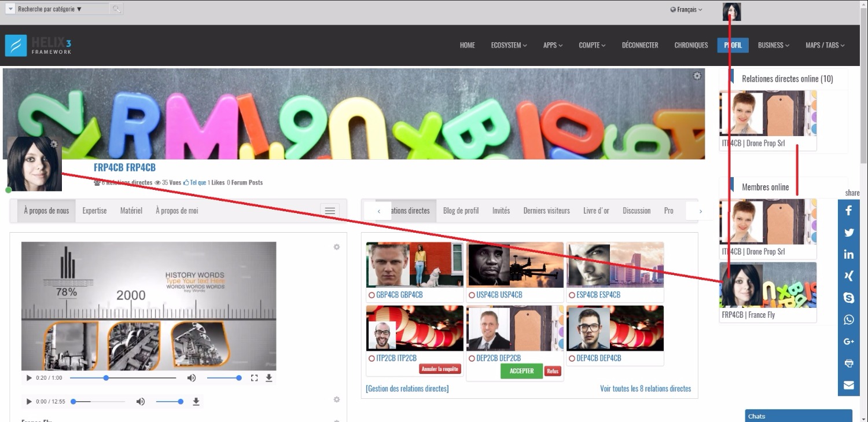Share the page by email icon
The image size is (868, 422).
click(x=849, y=386)
